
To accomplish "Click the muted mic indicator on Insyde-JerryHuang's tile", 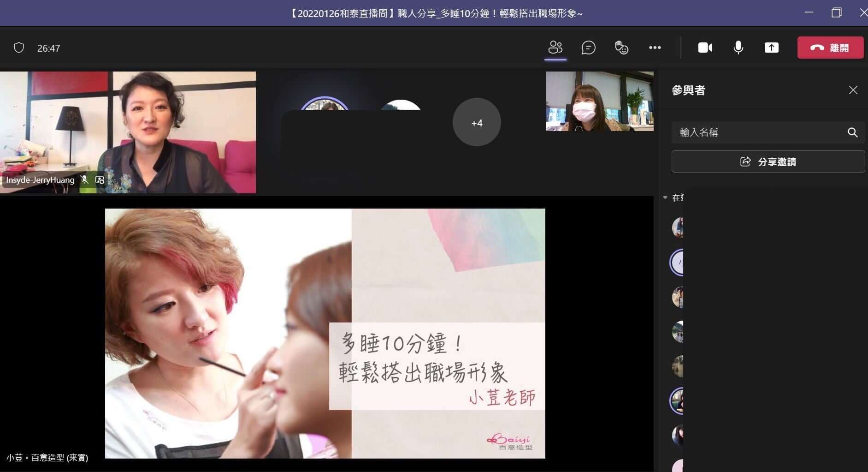I will [85, 180].
